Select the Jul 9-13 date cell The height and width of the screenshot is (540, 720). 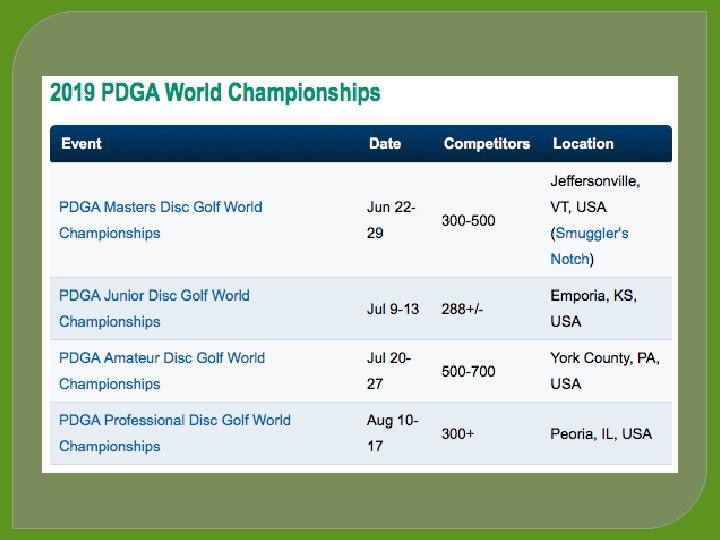pyautogui.click(x=393, y=309)
